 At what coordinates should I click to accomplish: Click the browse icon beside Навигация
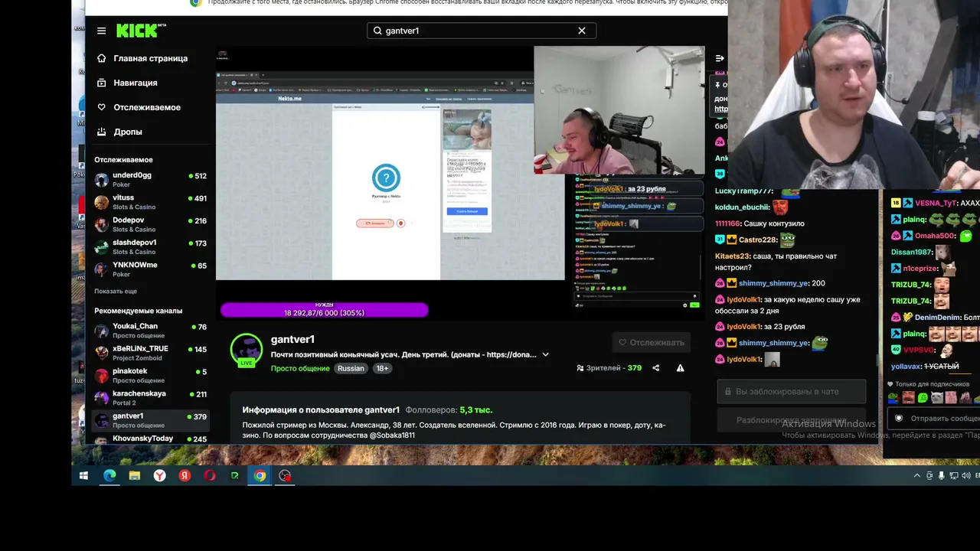[101, 83]
